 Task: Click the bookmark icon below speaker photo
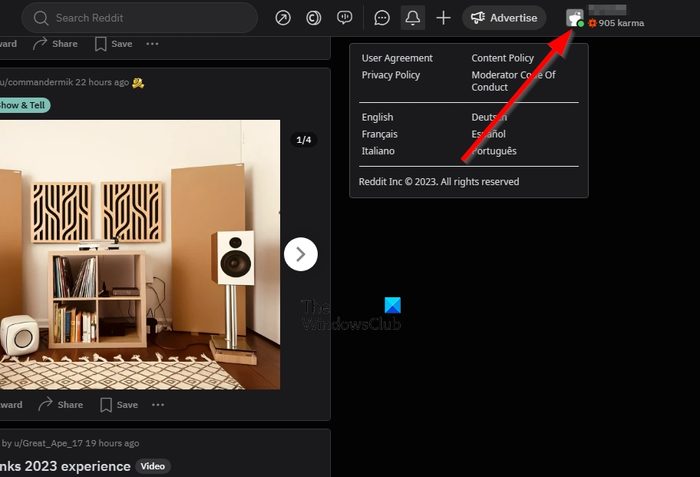click(106, 405)
